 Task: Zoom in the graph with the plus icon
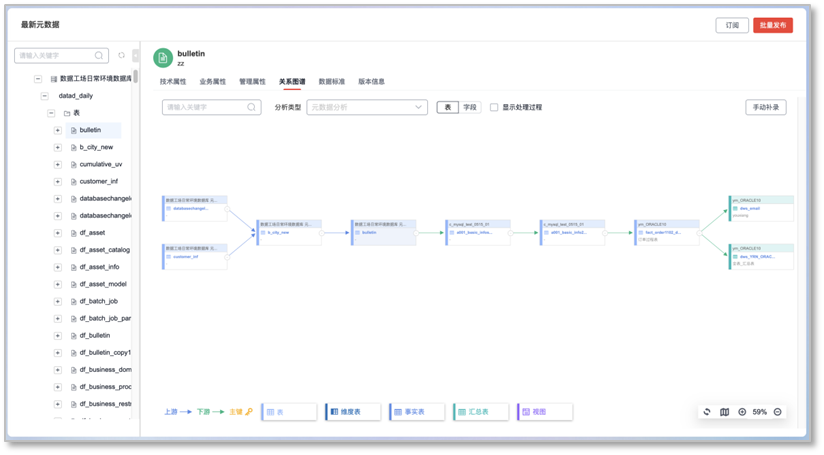[x=742, y=412]
